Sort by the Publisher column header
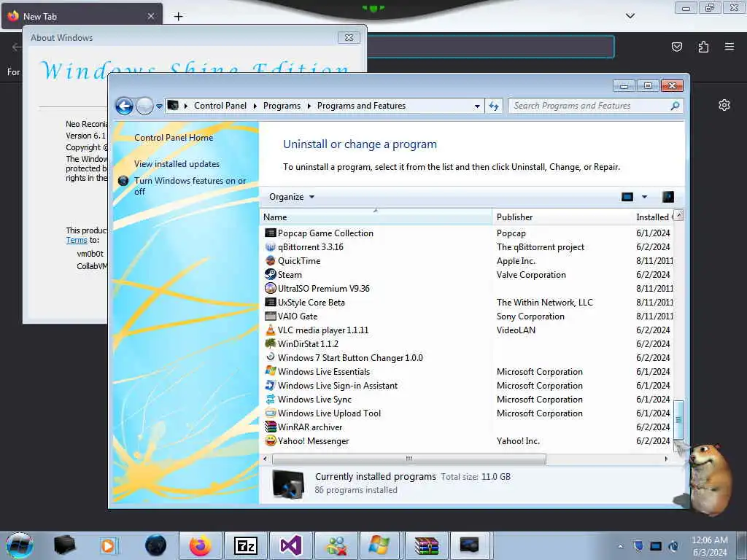 tap(562, 217)
